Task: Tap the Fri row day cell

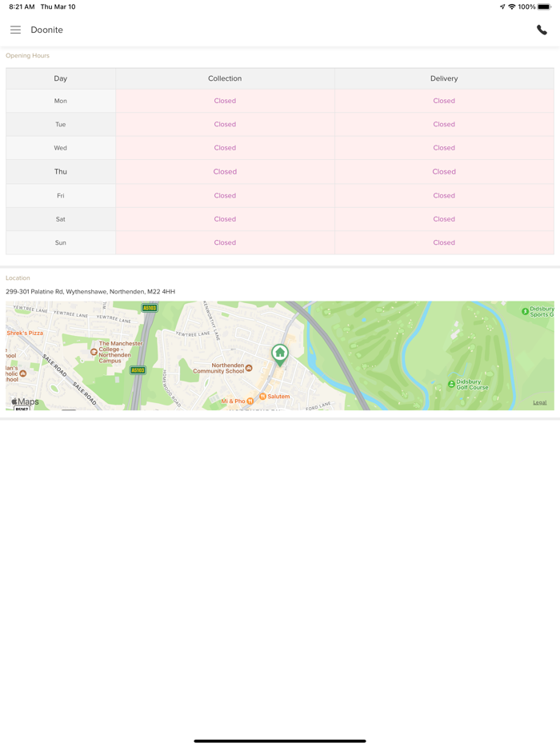Action: (61, 196)
